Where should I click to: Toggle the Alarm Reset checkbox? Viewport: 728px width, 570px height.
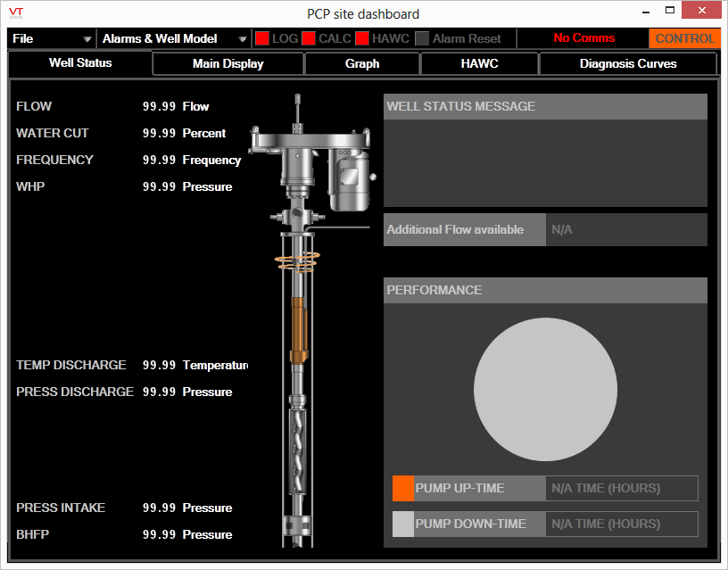point(422,38)
